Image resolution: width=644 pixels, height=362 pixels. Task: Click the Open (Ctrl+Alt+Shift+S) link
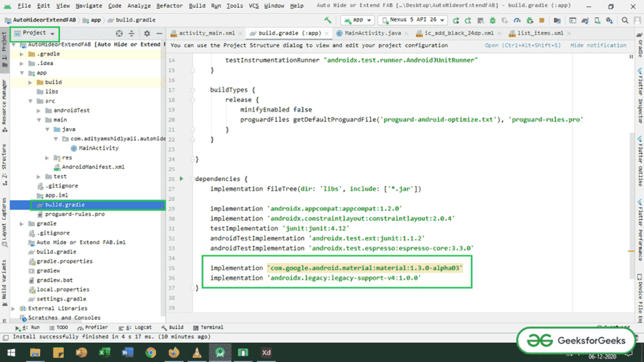click(524, 45)
